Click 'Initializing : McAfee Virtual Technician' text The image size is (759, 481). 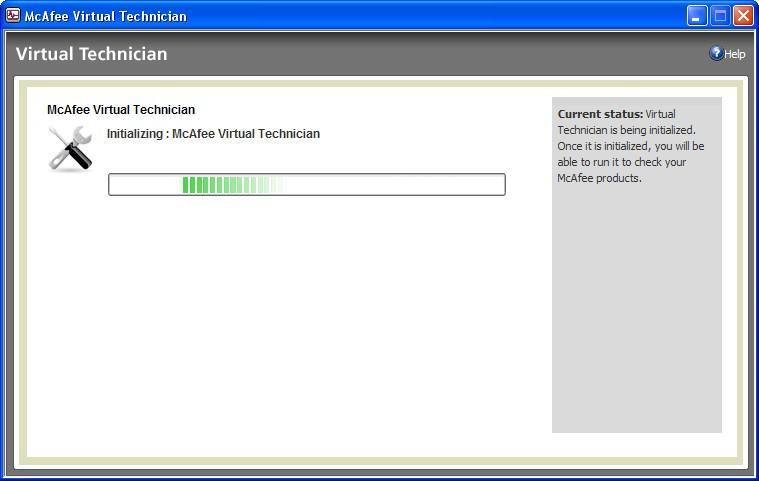pyautogui.click(x=213, y=134)
